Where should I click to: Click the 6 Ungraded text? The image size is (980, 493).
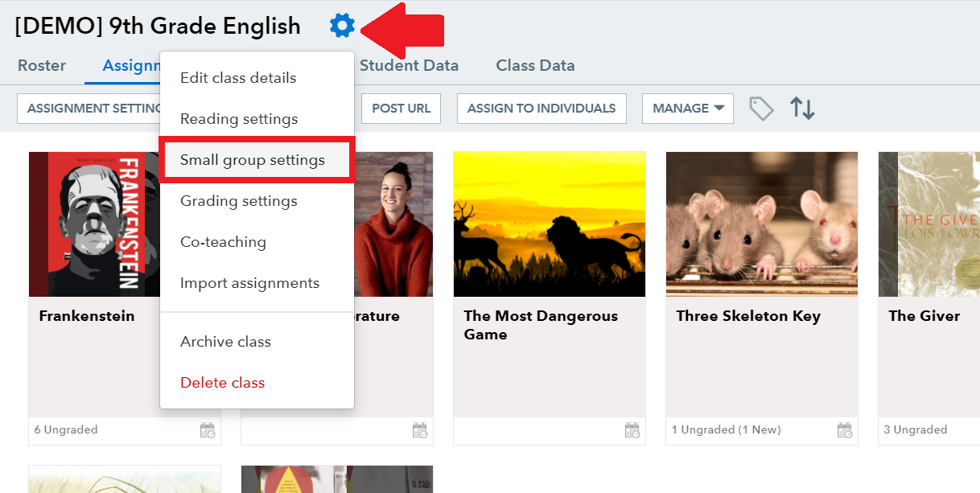(x=66, y=430)
